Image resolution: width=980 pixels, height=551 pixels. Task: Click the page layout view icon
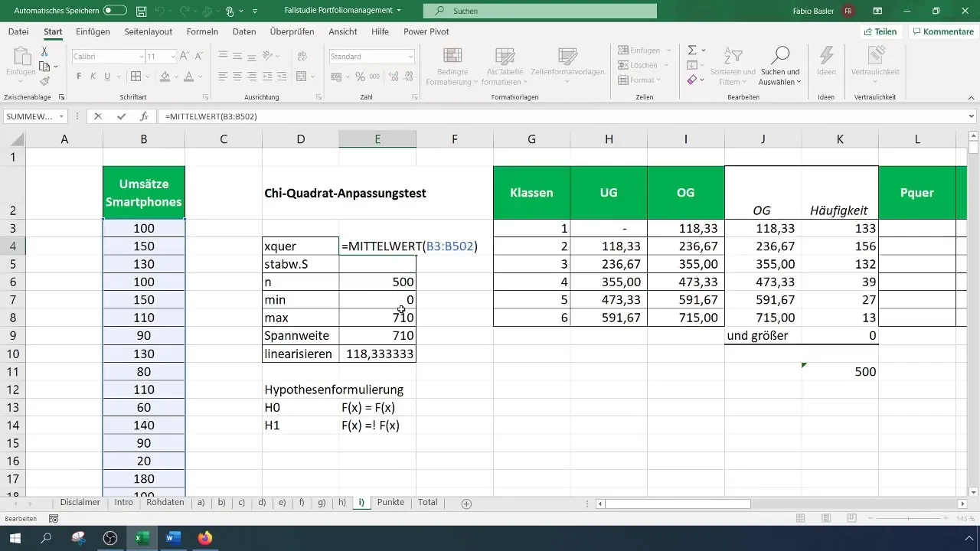826,519
